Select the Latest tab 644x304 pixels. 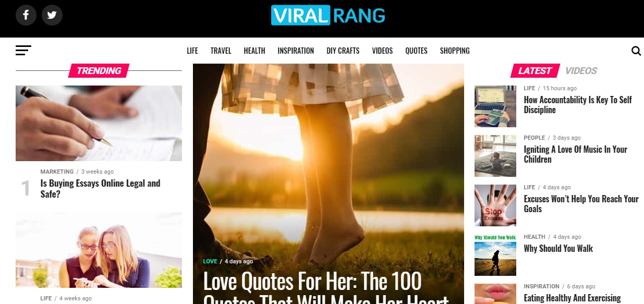pyautogui.click(x=535, y=71)
